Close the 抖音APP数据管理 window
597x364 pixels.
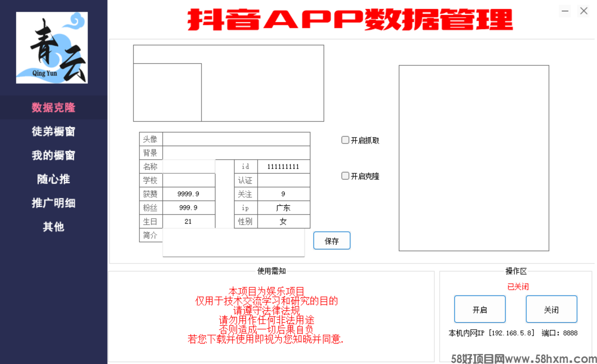pyautogui.click(x=584, y=11)
